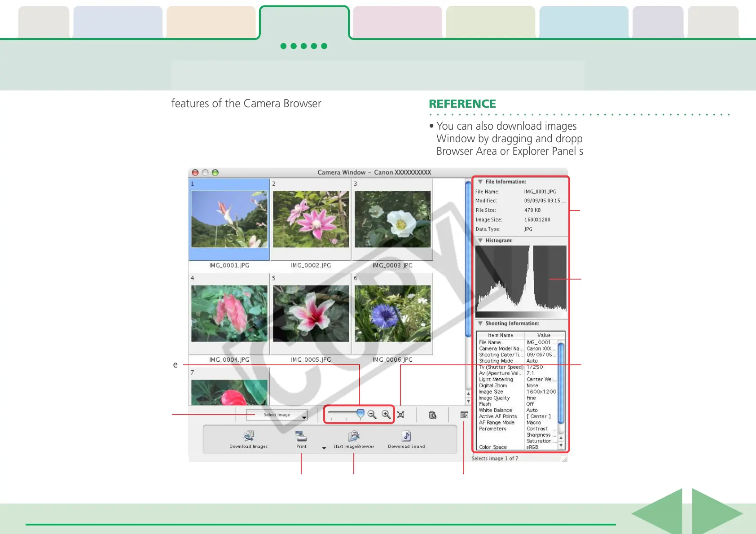Image resolution: width=756 pixels, height=534 pixels.
Task: Go to the previous page arrow
Action: click(x=657, y=512)
